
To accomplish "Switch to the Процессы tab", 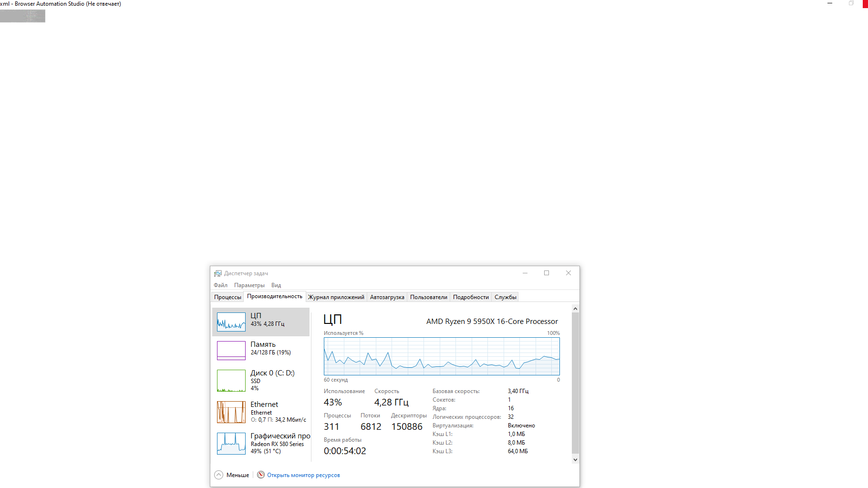I will click(x=227, y=297).
